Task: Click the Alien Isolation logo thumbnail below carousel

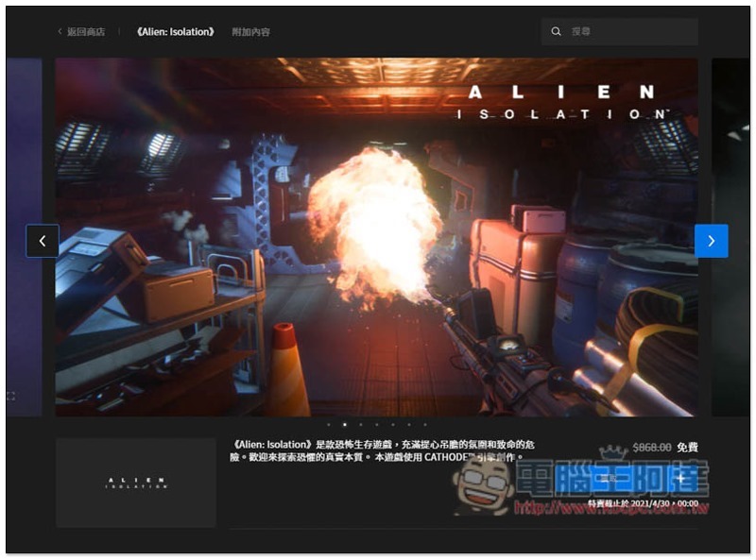Action: pyautogui.click(x=136, y=483)
